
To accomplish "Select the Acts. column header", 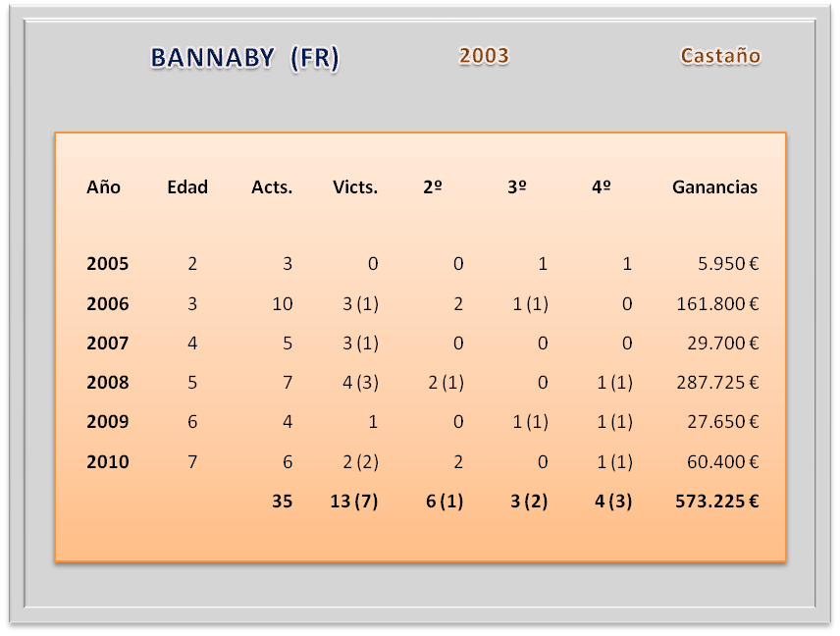I will tap(272, 186).
